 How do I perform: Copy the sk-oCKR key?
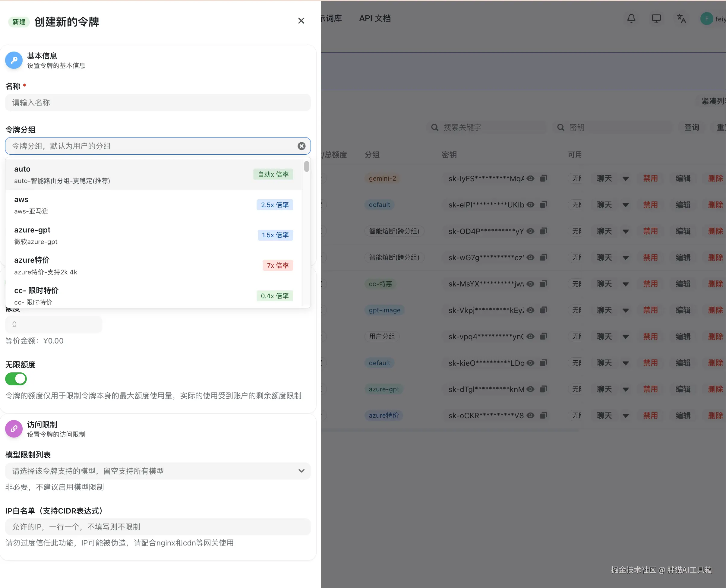point(544,415)
